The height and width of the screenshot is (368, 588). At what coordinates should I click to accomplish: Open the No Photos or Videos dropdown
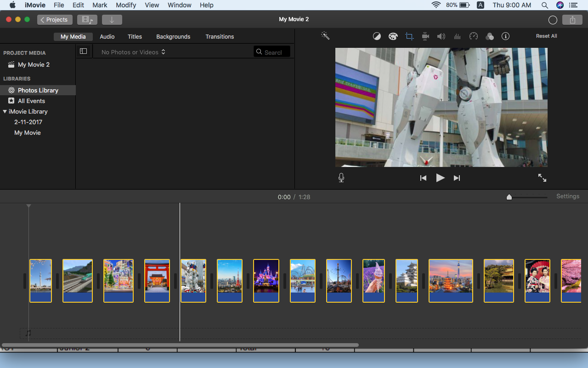click(x=133, y=52)
